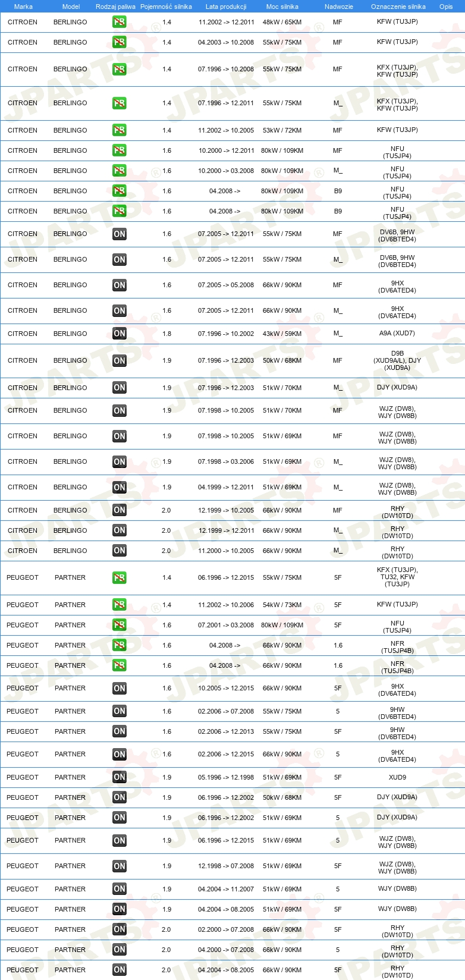
Task: Click the ON icon in the 07.1998 -> 03.2006 row
Action: pos(120,462)
